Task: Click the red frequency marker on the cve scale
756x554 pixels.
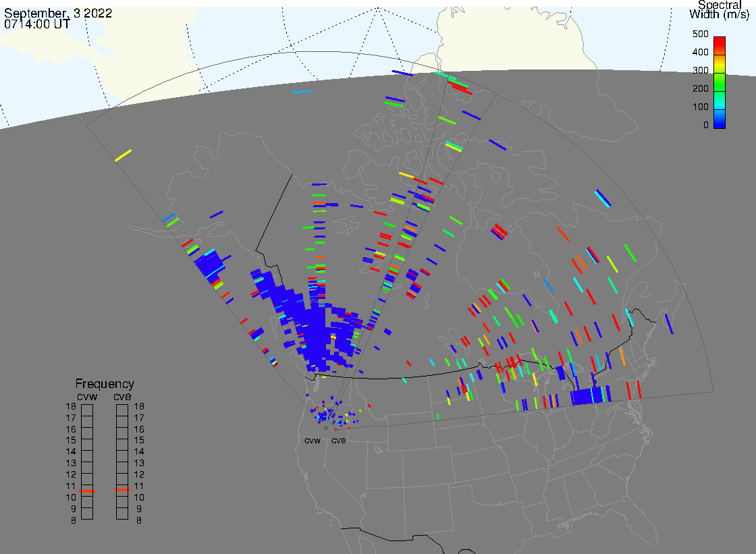Action: pyautogui.click(x=122, y=490)
